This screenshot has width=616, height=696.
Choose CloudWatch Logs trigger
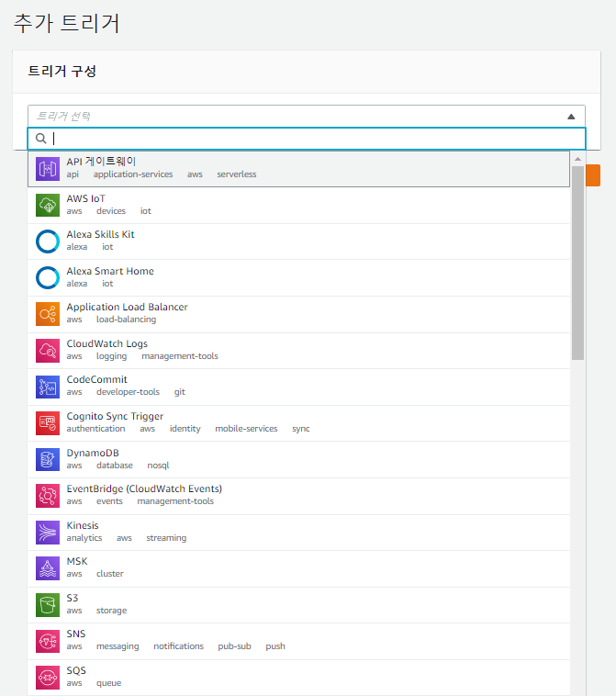coord(298,351)
